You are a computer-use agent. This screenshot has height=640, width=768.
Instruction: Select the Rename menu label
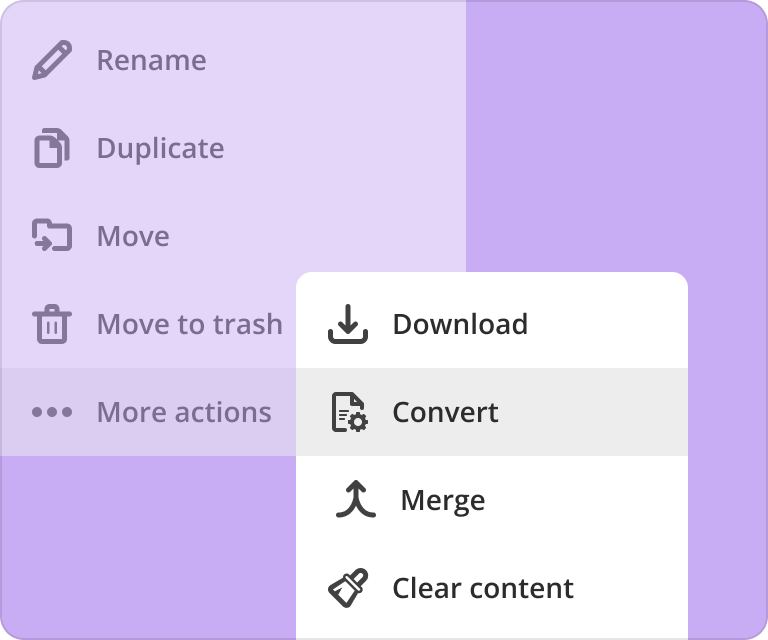151,61
